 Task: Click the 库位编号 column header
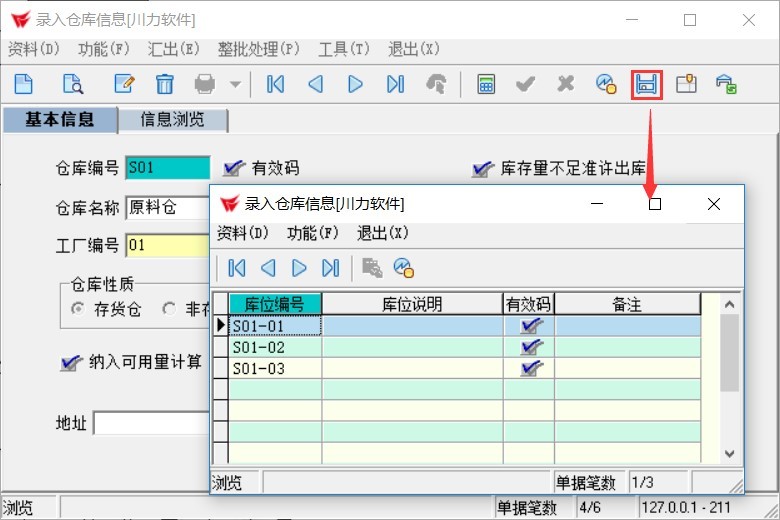click(275, 304)
